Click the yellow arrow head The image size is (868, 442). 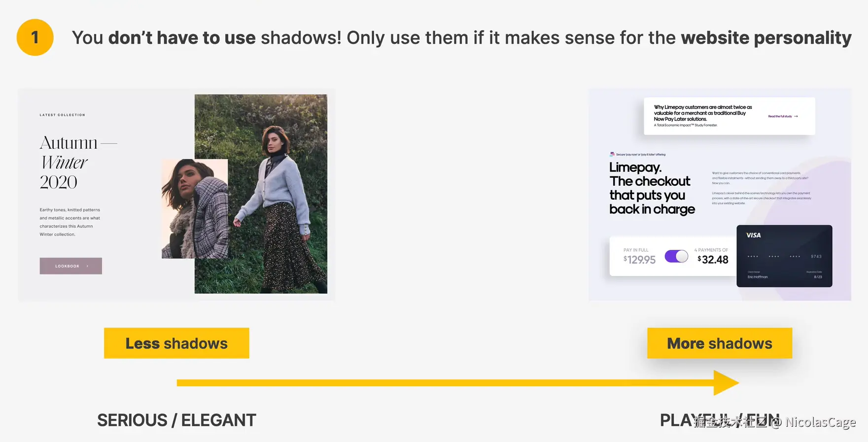726,383
